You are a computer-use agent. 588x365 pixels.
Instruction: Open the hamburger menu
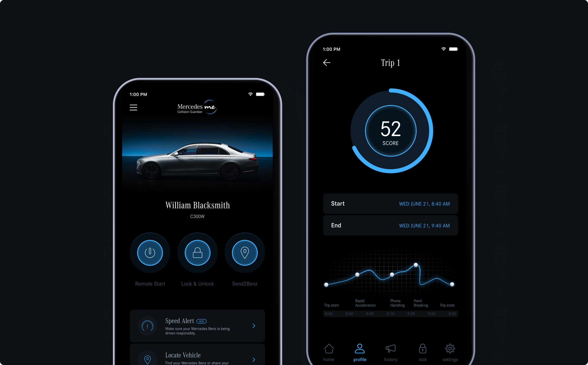coord(134,108)
